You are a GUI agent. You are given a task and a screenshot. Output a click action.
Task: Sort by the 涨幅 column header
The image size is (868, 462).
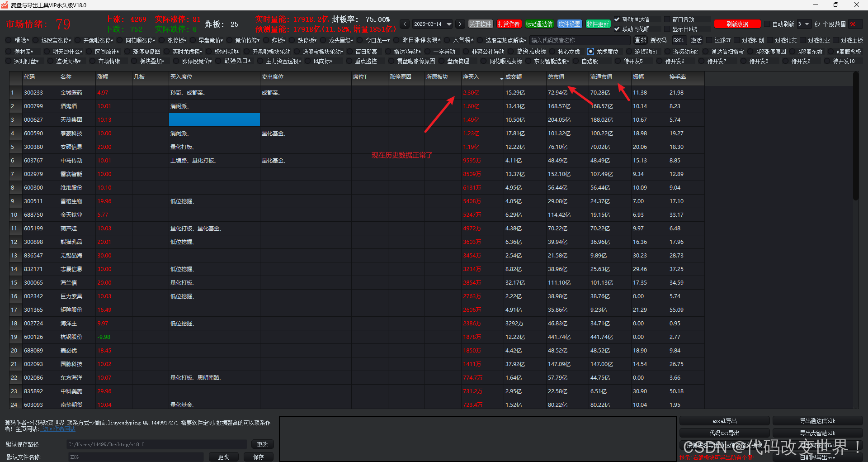point(113,77)
